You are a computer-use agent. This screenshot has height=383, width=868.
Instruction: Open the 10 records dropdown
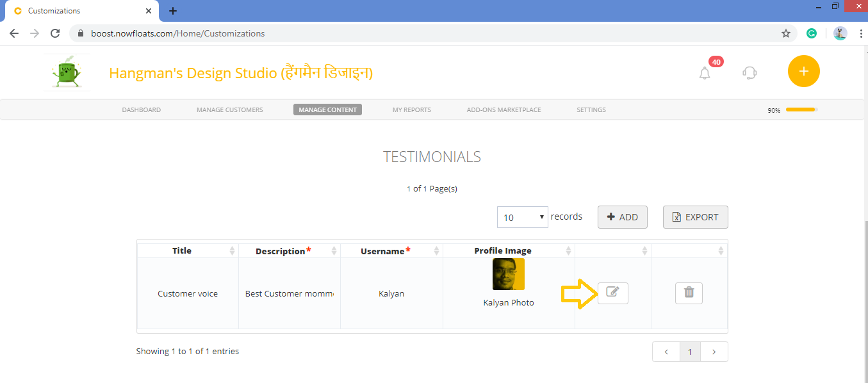click(x=523, y=217)
